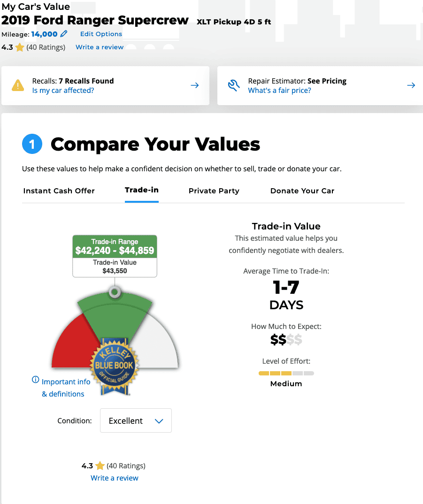Click the arrow on the Recalls card
This screenshot has width=423, height=504.
point(195,85)
